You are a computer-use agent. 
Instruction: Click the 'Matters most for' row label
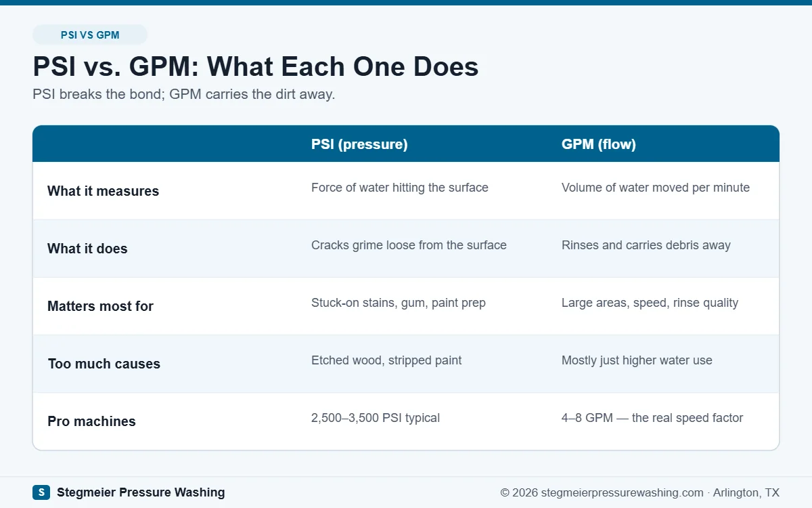coord(100,306)
